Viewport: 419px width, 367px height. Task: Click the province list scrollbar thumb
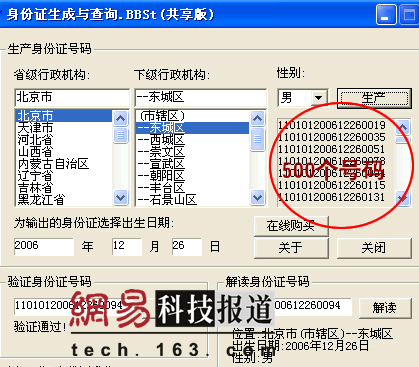click(x=120, y=135)
